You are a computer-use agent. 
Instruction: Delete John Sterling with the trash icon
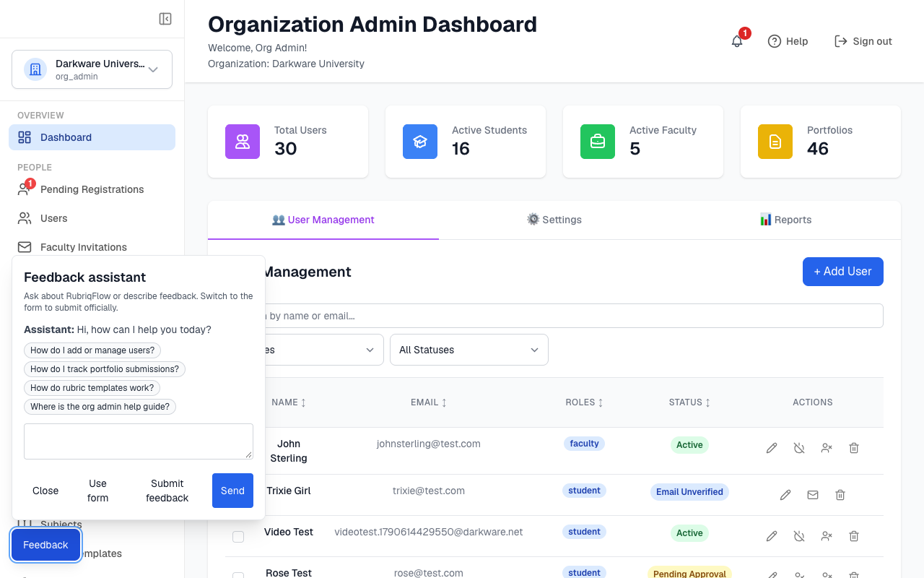[x=854, y=448]
